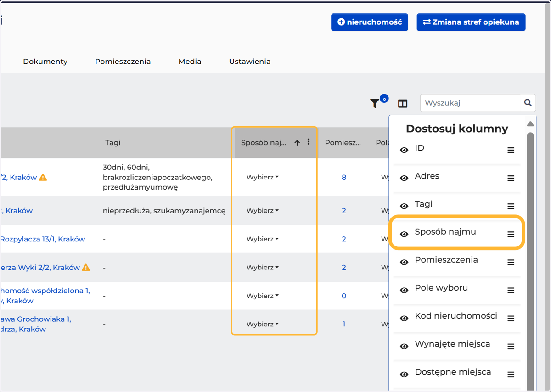Click warning icon next to Wyki 2/2
The width and height of the screenshot is (551, 392).
[x=86, y=267]
